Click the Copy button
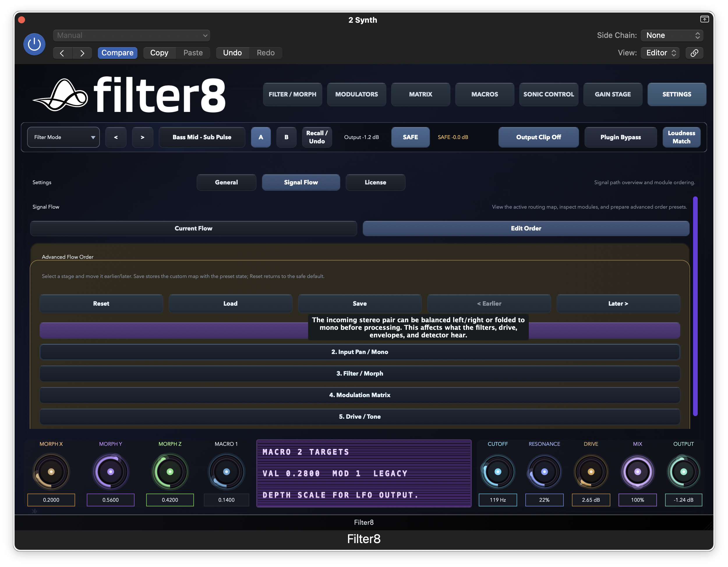Image resolution: width=728 pixels, height=567 pixels. [x=159, y=53]
